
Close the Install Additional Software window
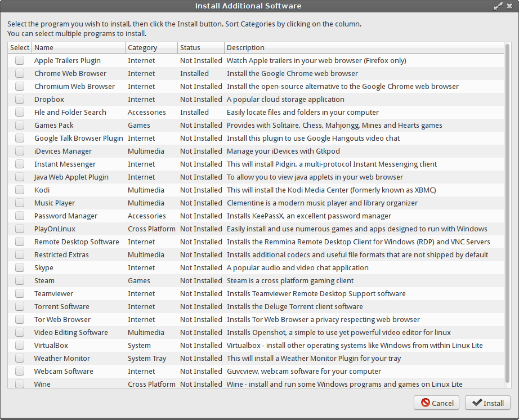pos(509,6)
